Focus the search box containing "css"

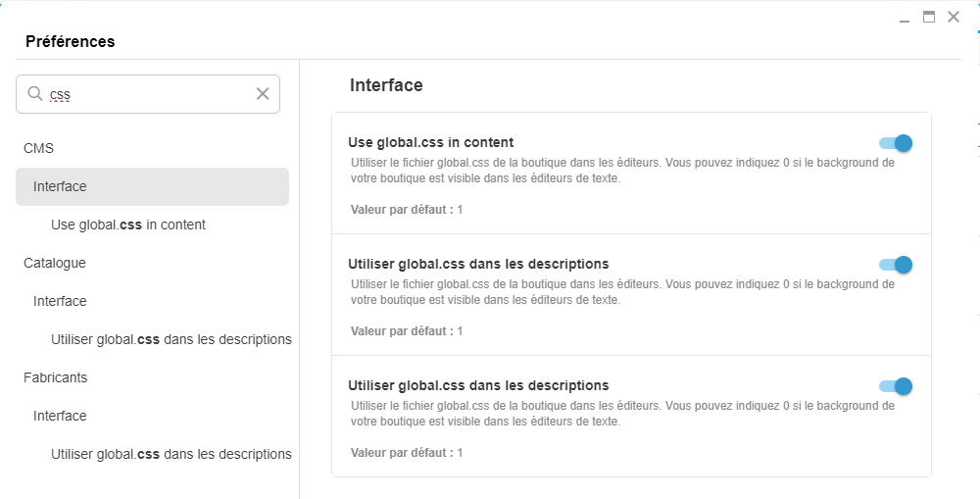147,94
